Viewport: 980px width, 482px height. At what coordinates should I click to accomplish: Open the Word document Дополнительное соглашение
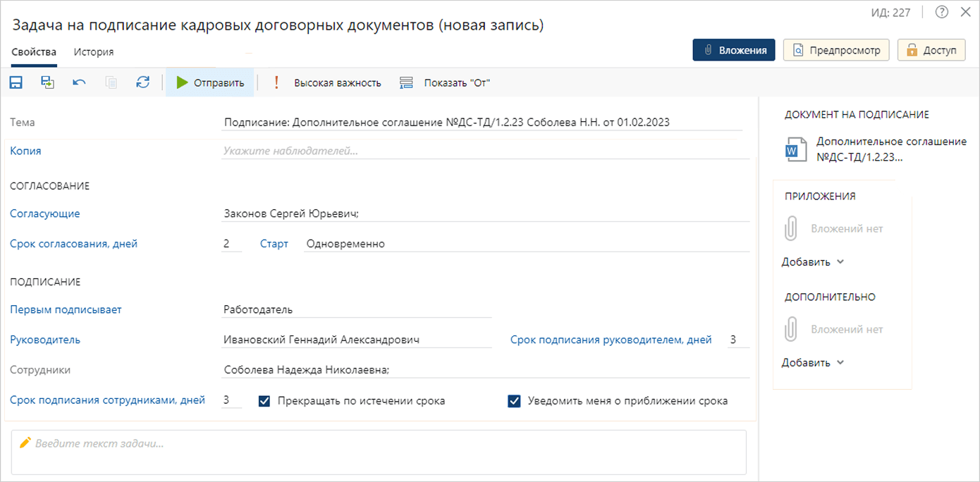(x=874, y=149)
